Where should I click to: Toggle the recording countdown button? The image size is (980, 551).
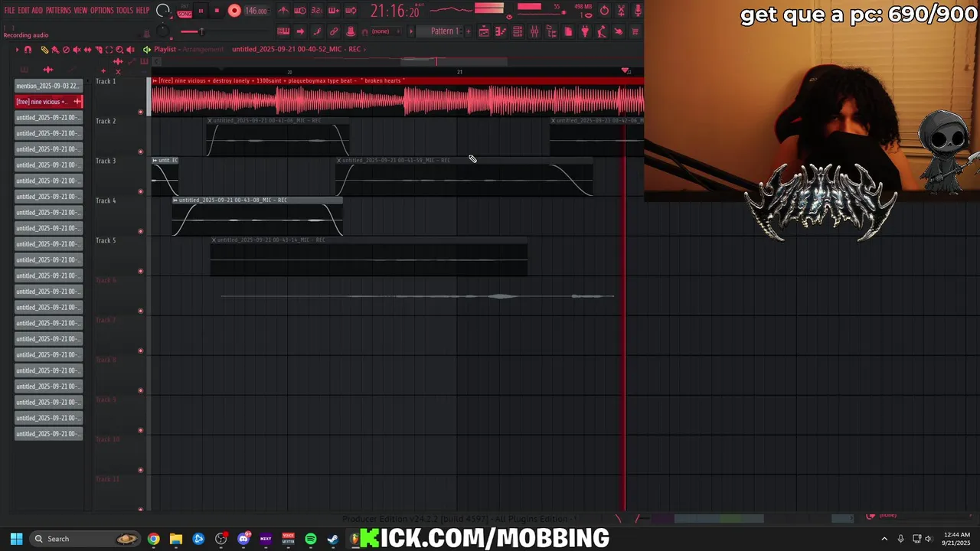pyautogui.click(x=316, y=10)
